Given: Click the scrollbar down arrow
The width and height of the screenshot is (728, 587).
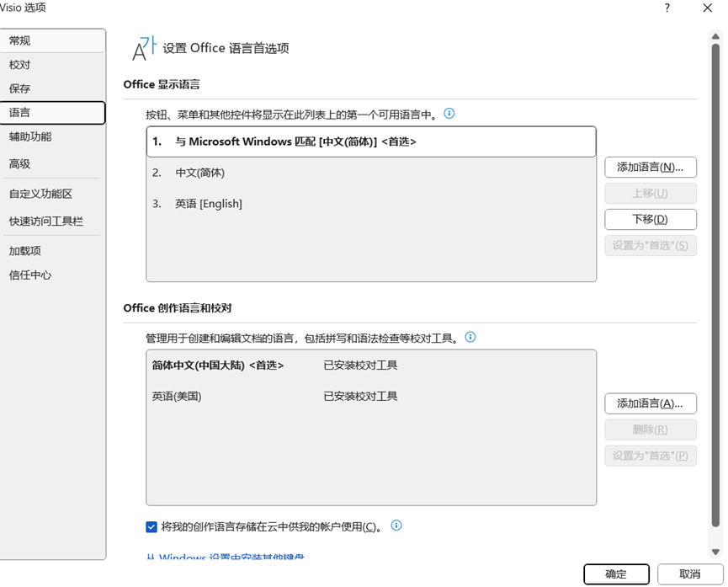Looking at the screenshot, I should coord(715,552).
